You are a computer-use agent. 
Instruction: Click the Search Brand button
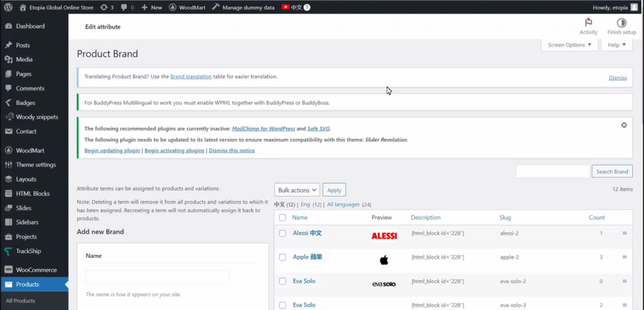(612, 172)
